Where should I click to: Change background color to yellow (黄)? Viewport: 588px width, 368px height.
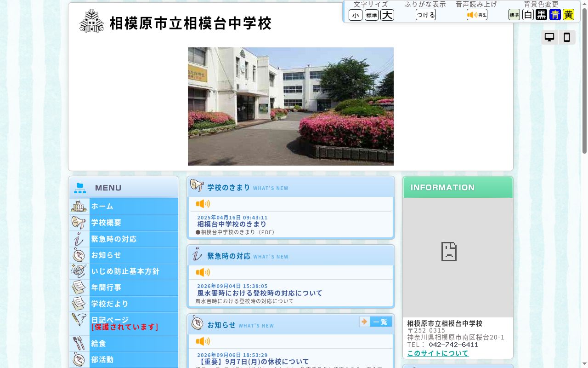click(x=569, y=15)
